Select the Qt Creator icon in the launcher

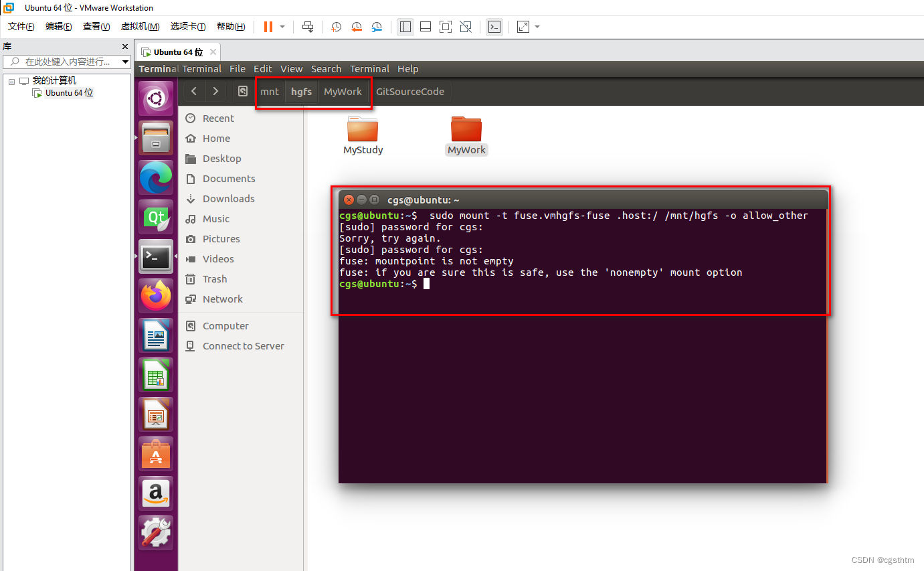(x=155, y=217)
